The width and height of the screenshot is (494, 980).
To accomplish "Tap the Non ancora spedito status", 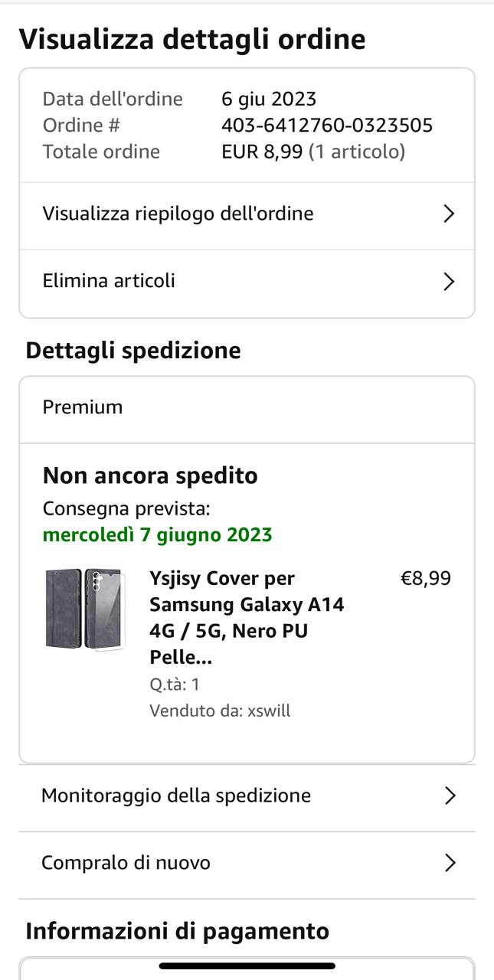I will (150, 475).
